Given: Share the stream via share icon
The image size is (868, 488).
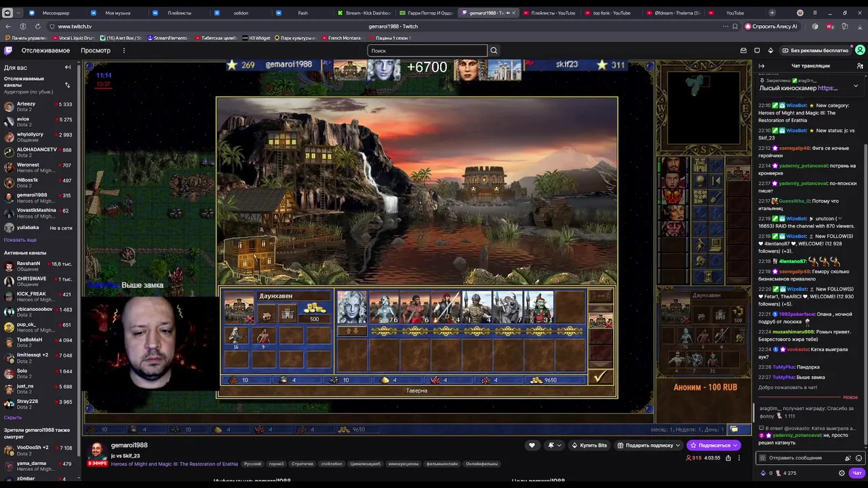Looking at the screenshot, I should point(728,458).
